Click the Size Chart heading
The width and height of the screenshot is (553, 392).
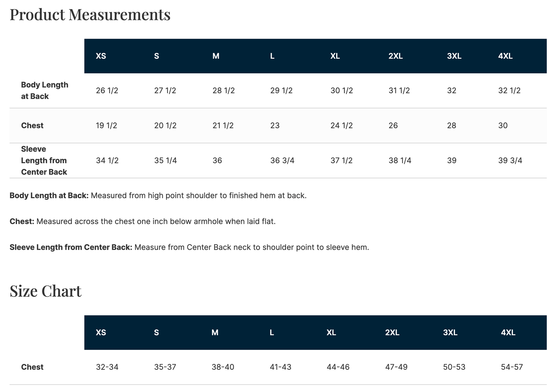pos(45,291)
